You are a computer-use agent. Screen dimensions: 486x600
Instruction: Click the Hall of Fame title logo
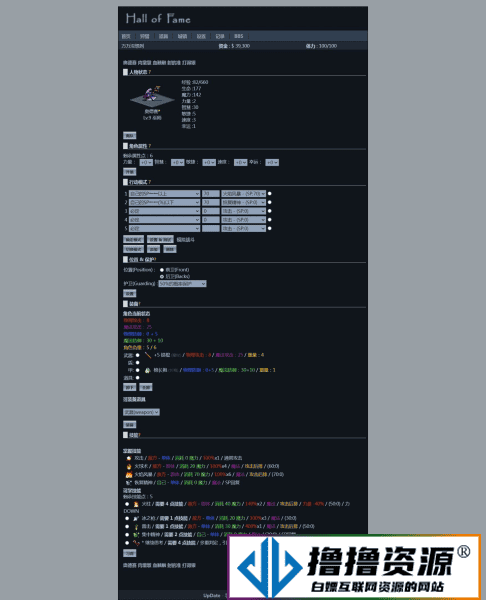pos(158,18)
